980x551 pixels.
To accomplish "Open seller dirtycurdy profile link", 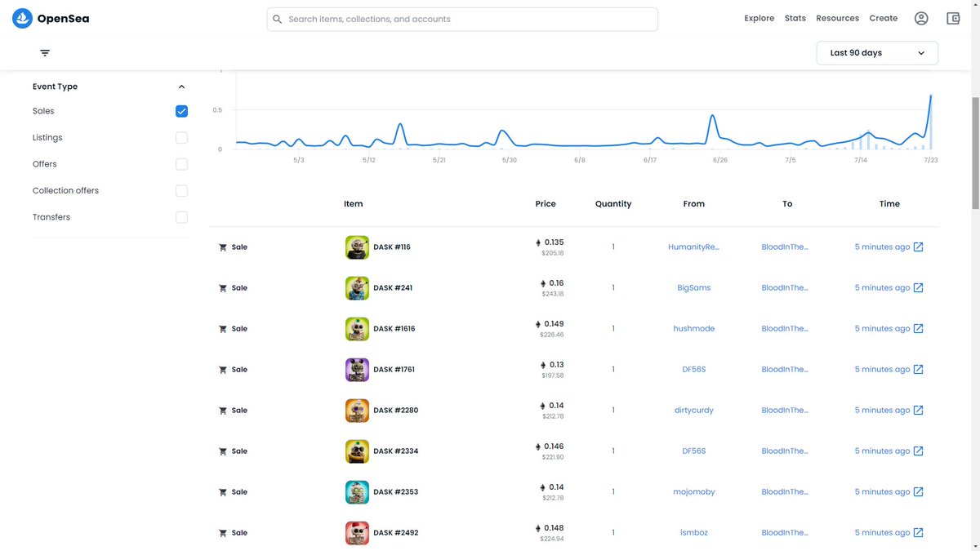I will point(693,410).
